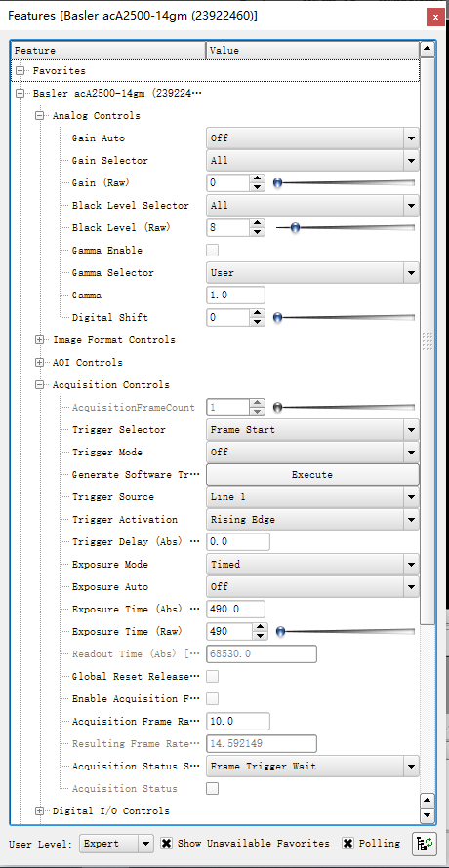Click the Execute software trigger button

tap(312, 474)
